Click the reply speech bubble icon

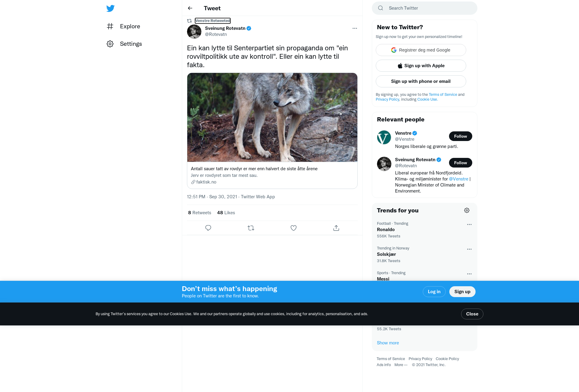208,228
